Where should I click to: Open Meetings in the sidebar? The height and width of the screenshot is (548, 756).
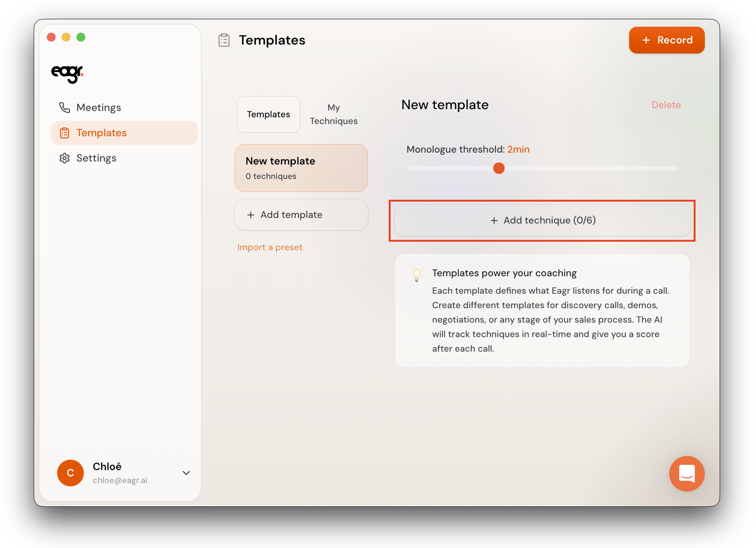[99, 108]
